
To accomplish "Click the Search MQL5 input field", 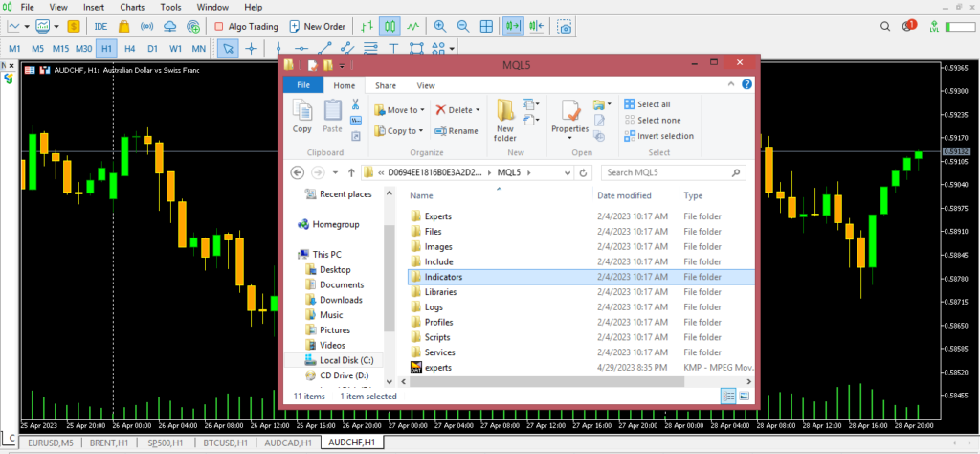I will tap(665, 172).
